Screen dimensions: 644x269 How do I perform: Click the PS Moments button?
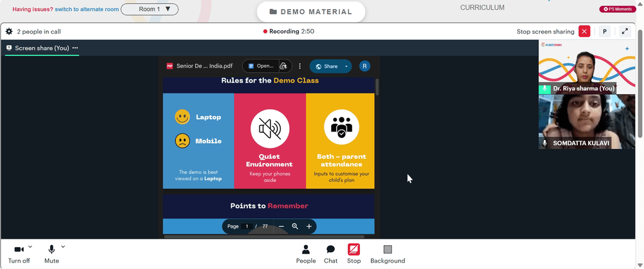point(618,9)
